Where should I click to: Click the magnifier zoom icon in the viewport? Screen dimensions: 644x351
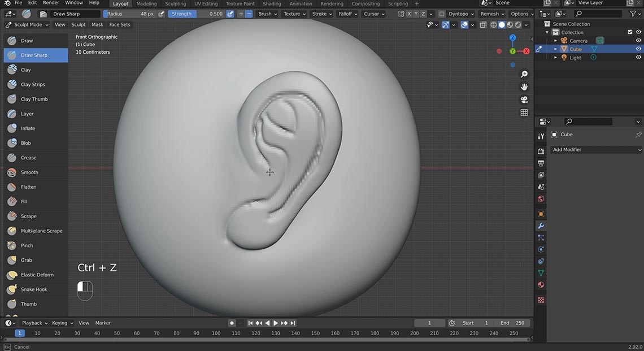tap(524, 74)
